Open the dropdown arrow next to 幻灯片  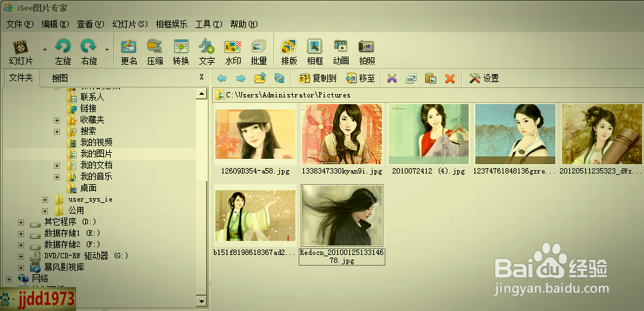click(x=45, y=50)
